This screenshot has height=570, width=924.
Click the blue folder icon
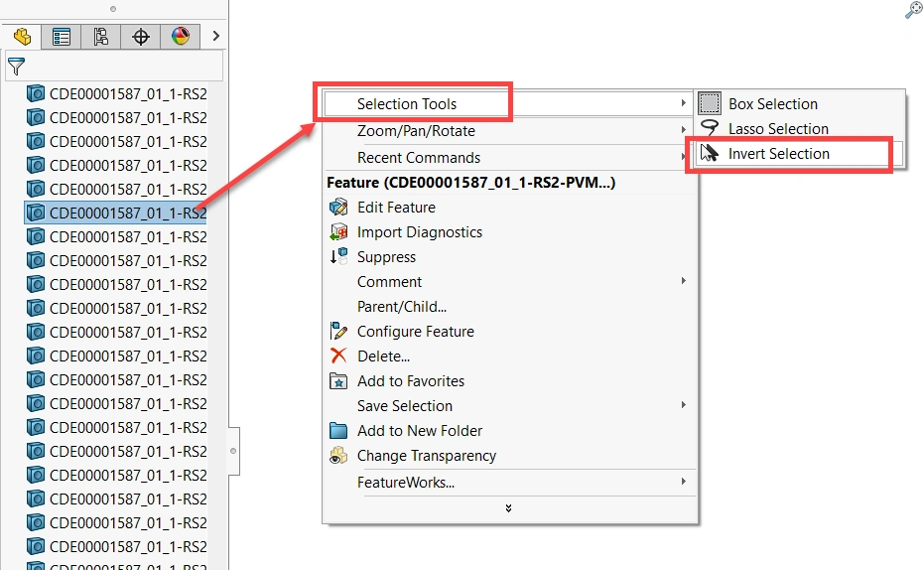pyautogui.click(x=338, y=430)
